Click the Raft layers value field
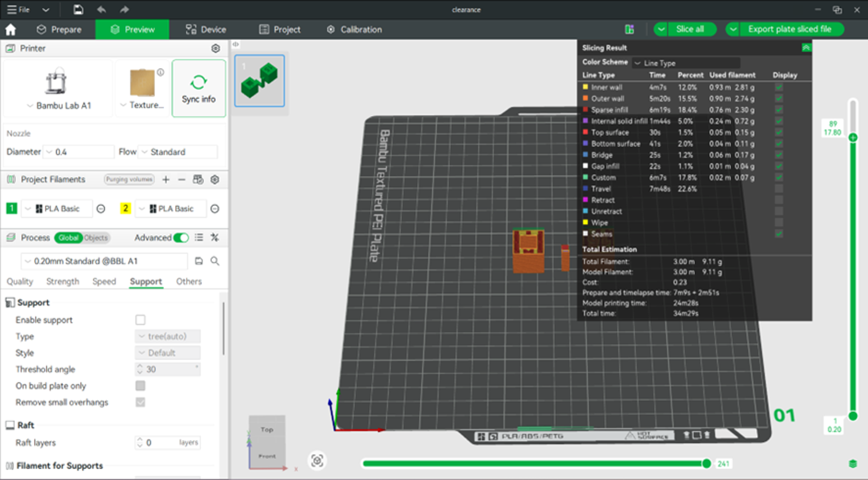868x480 pixels. coord(168,442)
